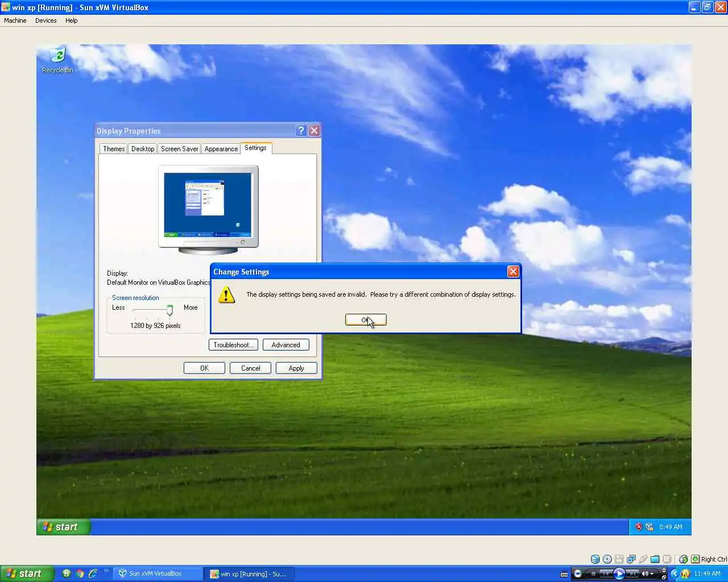Image resolution: width=728 pixels, height=582 pixels.
Task: Click the host key green arrow indicator
Action: (x=695, y=559)
